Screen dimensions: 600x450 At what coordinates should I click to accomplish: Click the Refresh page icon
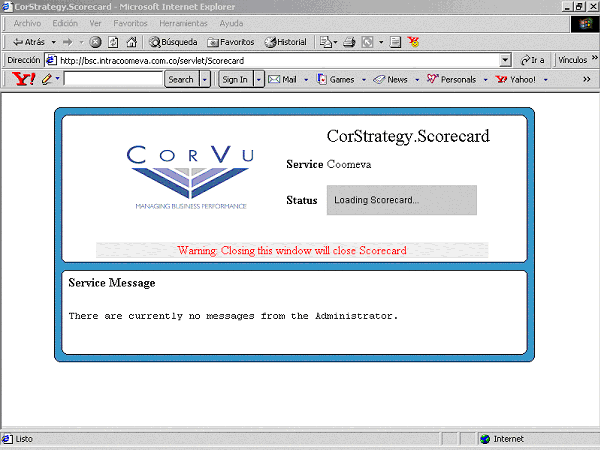coord(113,42)
